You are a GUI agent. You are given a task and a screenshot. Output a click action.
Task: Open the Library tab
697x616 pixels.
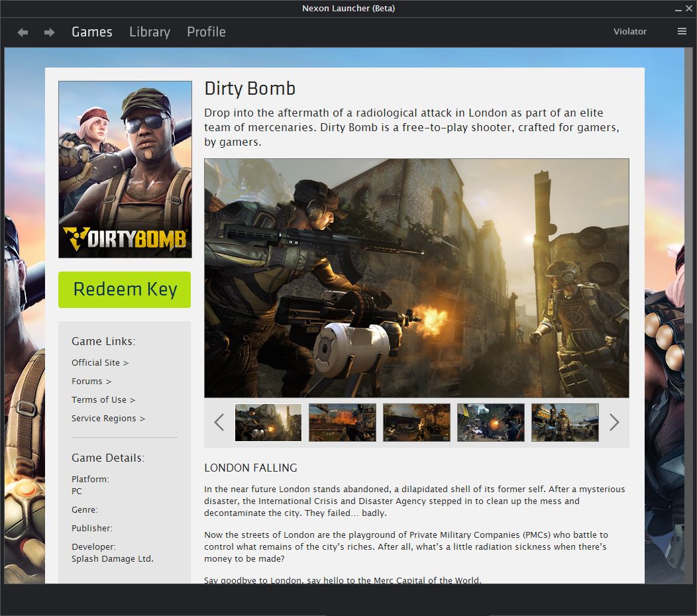150,32
